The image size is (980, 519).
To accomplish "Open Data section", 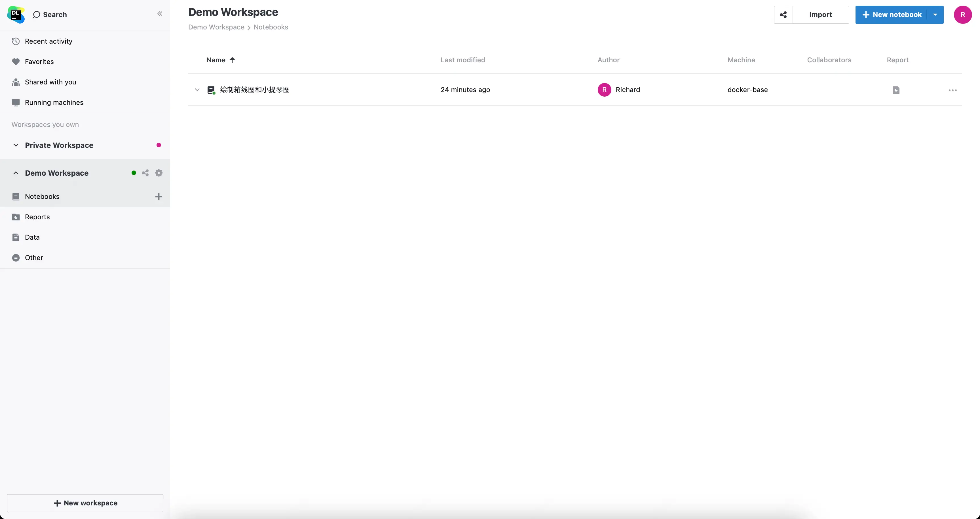I will (x=85, y=237).
